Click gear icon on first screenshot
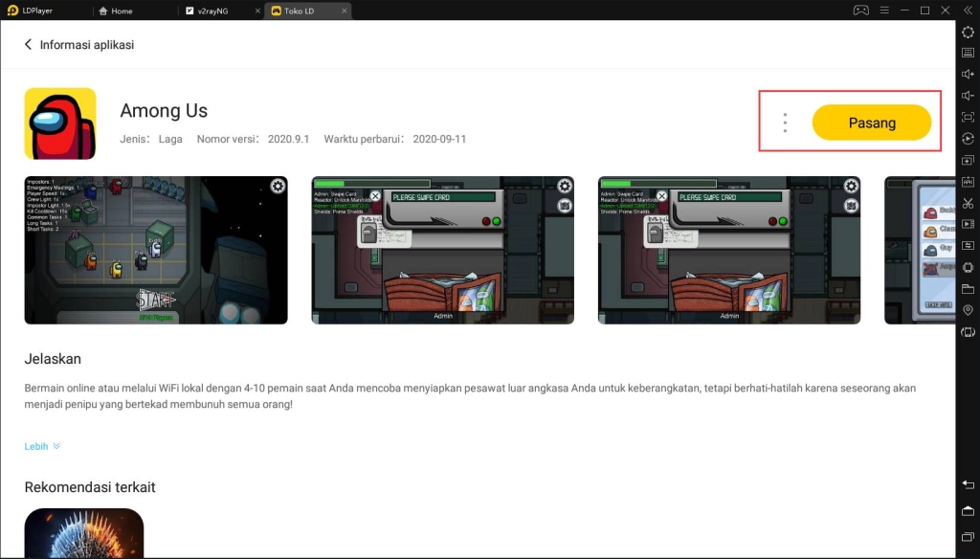The image size is (980, 559). click(x=278, y=186)
